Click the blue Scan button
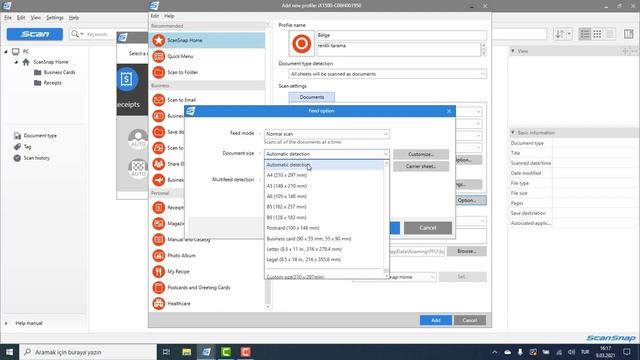Viewport: 640px width, 360px height. (35, 34)
